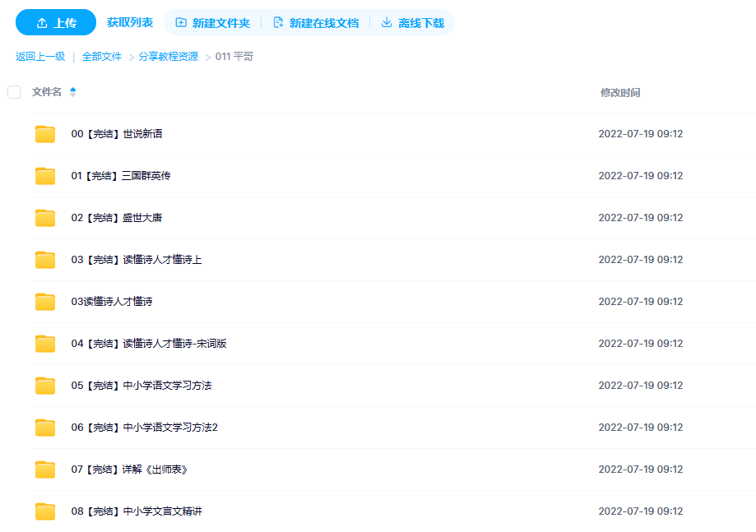Click the ascending sort arrow beside 文件名
756x532 pixels.
[72, 89]
